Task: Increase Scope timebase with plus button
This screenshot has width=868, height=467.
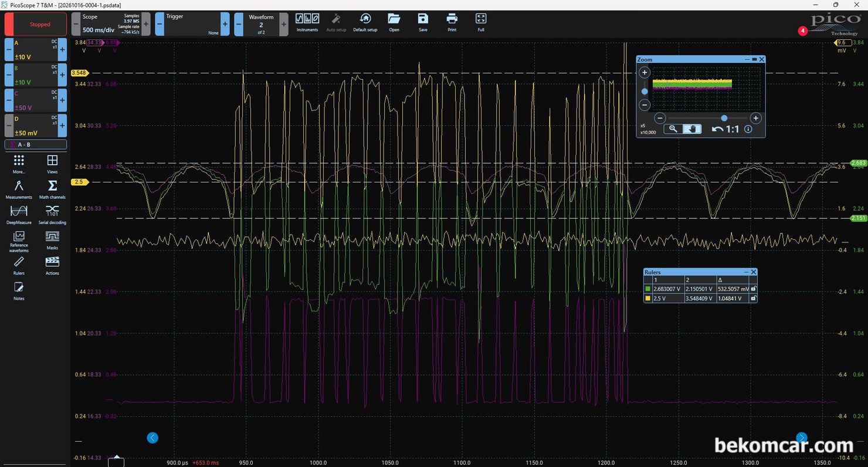Action: 146,24
